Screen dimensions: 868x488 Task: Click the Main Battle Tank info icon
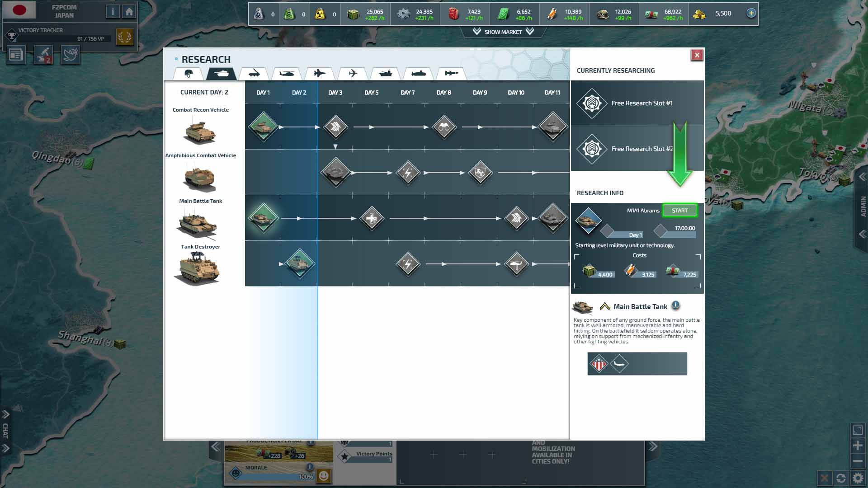coord(675,305)
